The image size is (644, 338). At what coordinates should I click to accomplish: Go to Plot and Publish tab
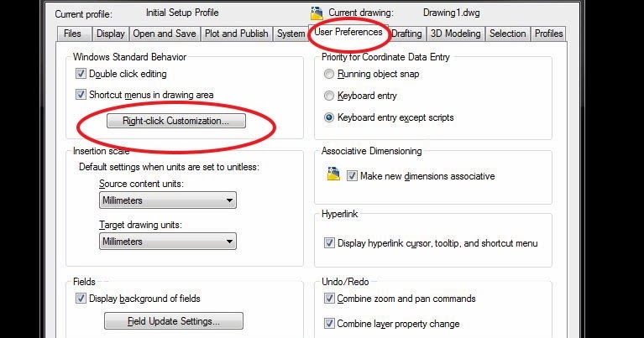(237, 34)
